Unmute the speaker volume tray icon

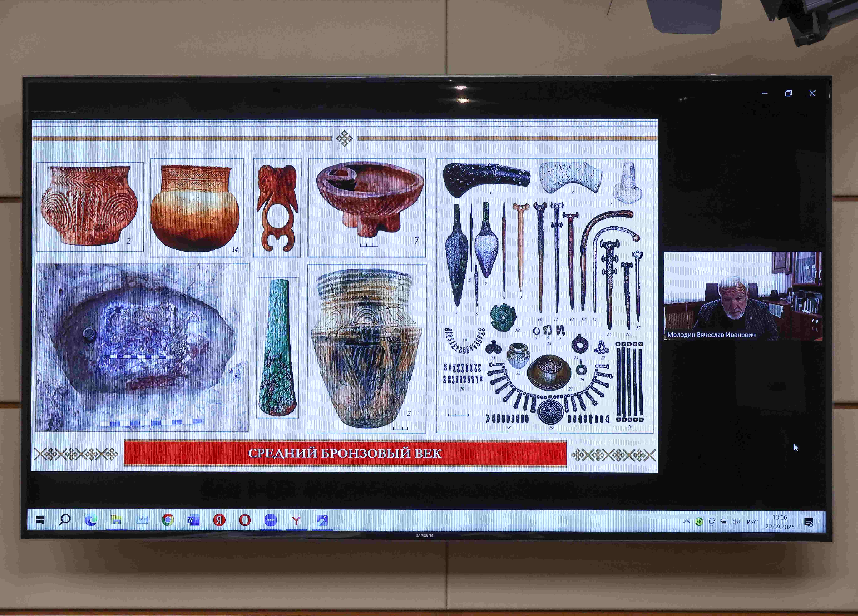coord(736,522)
